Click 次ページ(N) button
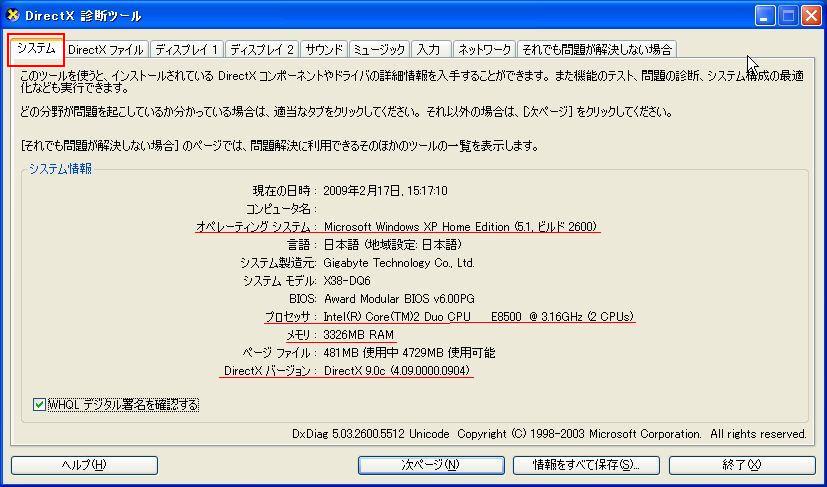The height and width of the screenshot is (487, 827). click(431, 465)
